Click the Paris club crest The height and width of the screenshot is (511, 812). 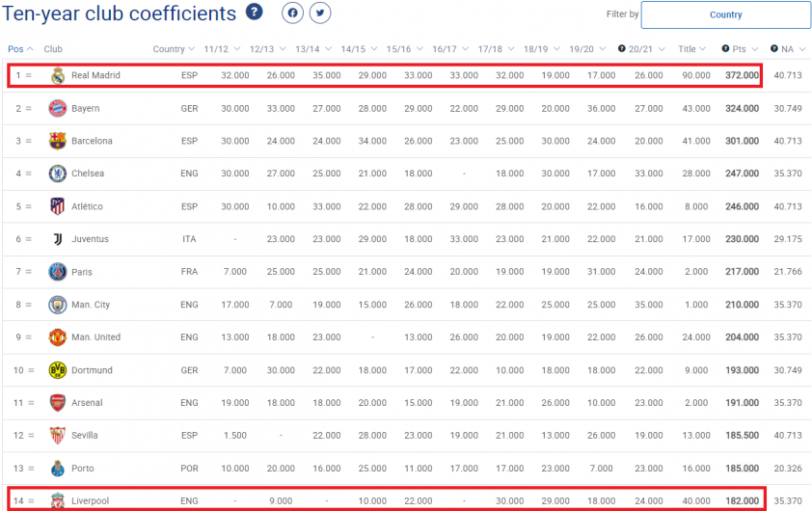pos(58,272)
